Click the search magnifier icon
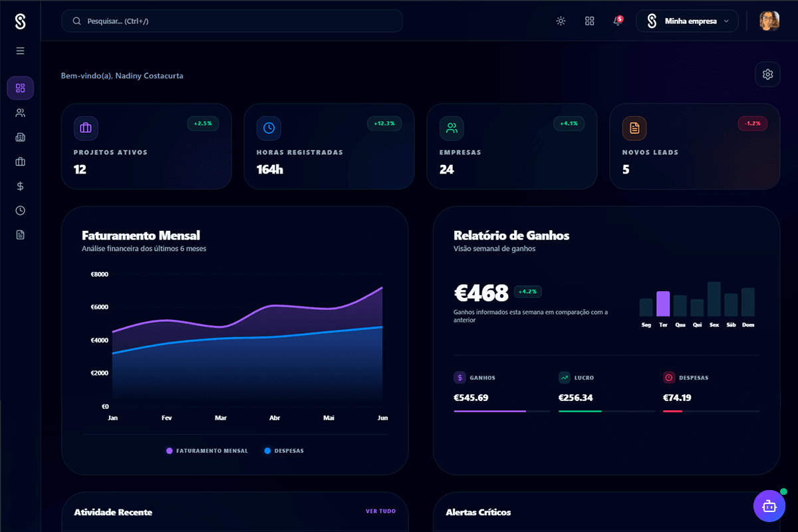This screenshot has height=532, width=798. point(77,21)
